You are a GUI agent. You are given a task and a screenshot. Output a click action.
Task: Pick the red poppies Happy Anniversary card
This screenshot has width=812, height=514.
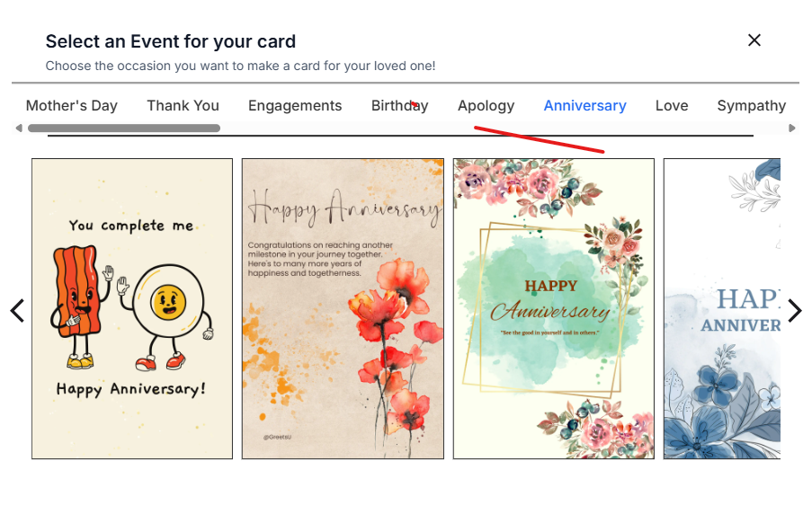tap(343, 309)
